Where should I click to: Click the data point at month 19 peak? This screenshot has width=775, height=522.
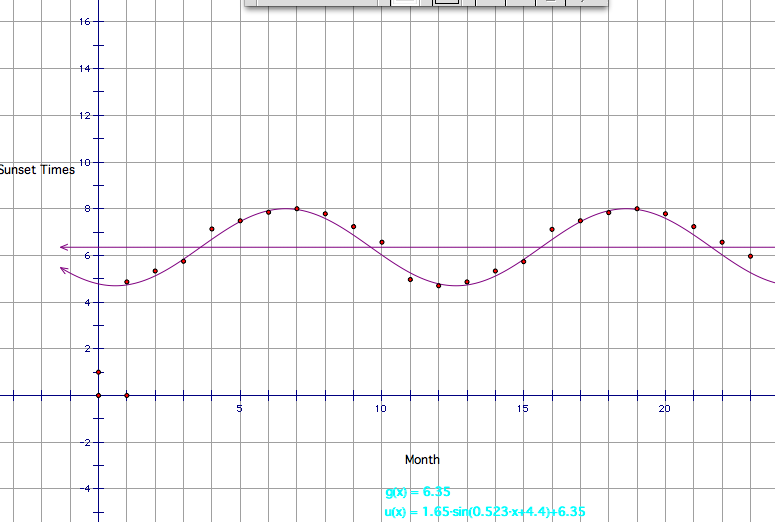click(637, 208)
